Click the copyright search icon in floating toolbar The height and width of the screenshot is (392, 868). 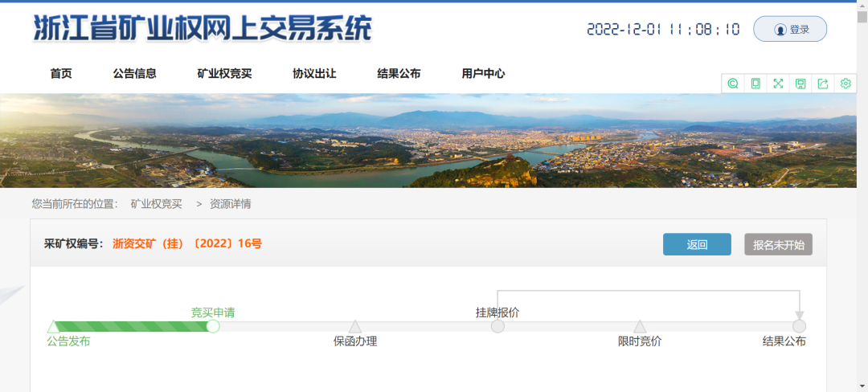pos(733,84)
